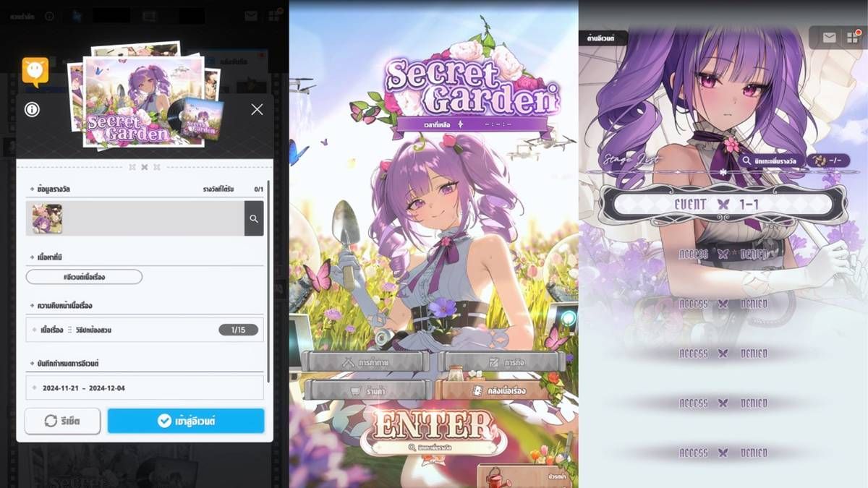This screenshot has height=488, width=868.
Task: Click the shop button with cart icon
Action: [x=368, y=390]
